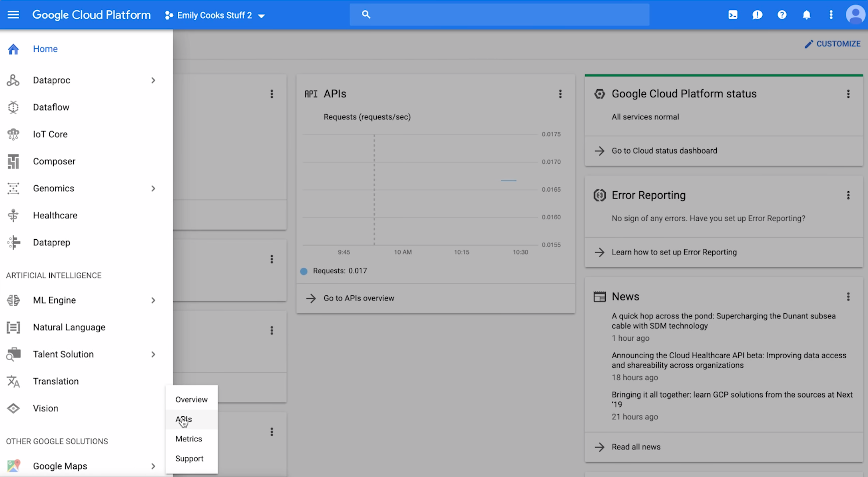Click Read all news link
This screenshot has width=868, height=477.
[636, 447]
